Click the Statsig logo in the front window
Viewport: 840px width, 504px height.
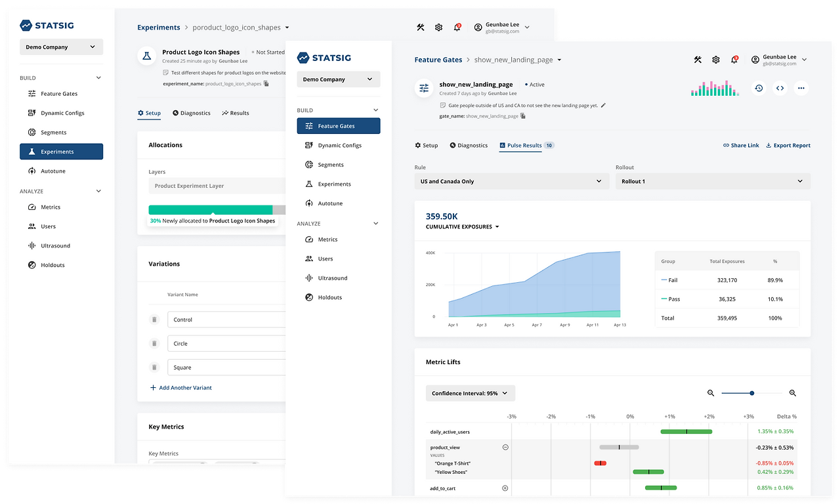(x=325, y=58)
